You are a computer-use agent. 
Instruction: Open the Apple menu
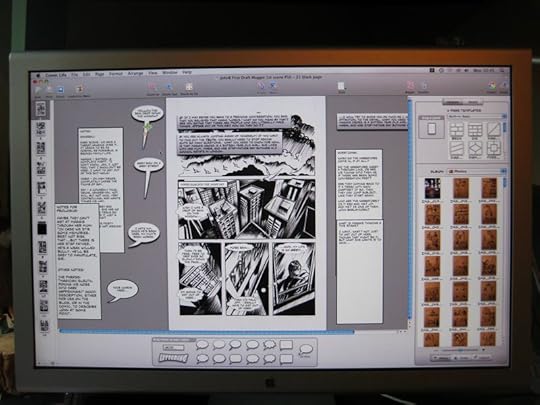coord(39,75)
